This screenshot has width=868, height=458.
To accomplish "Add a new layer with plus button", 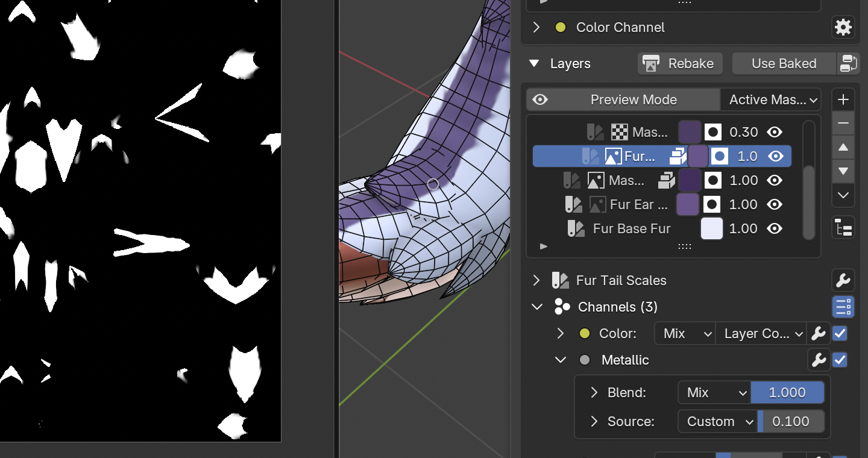I will 843,99.
